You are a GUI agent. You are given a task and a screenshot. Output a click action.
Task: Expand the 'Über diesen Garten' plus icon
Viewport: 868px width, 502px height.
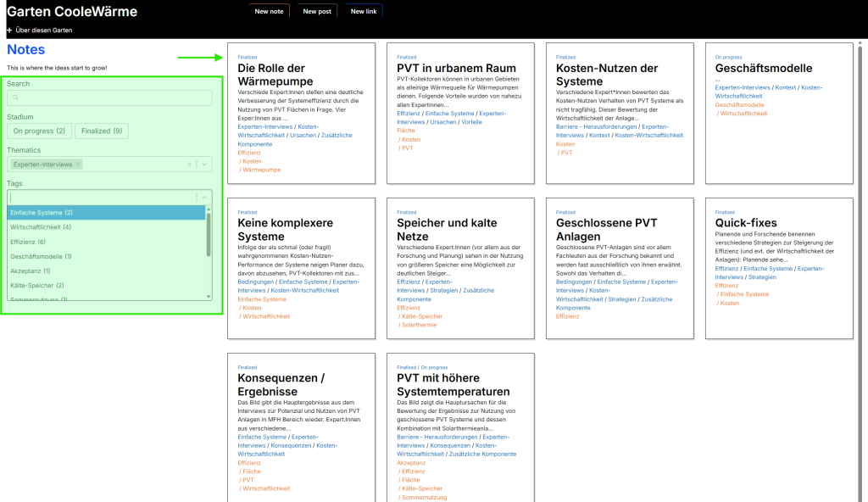[9, 31]
